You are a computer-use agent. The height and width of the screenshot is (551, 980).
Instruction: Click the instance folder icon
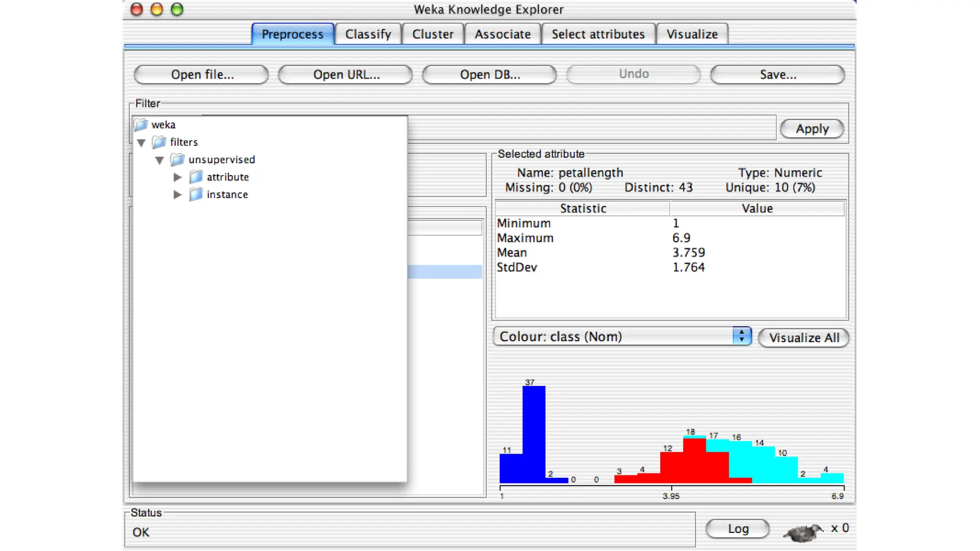[196, 194]
